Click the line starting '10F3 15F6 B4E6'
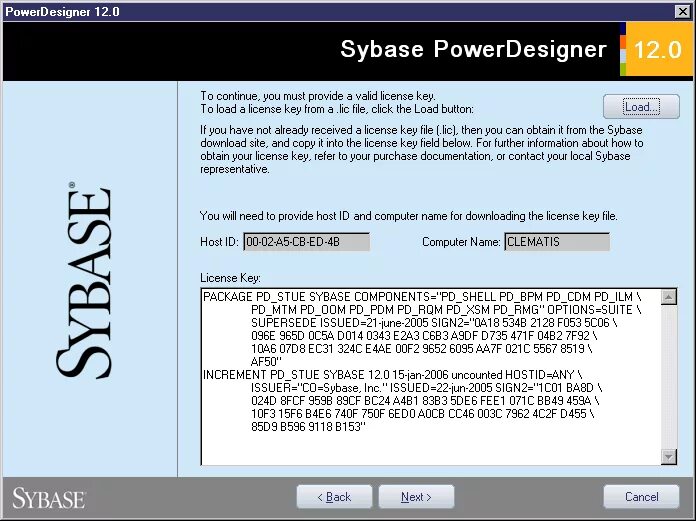This screenshot has width=696, height=521. pos(423,414)
